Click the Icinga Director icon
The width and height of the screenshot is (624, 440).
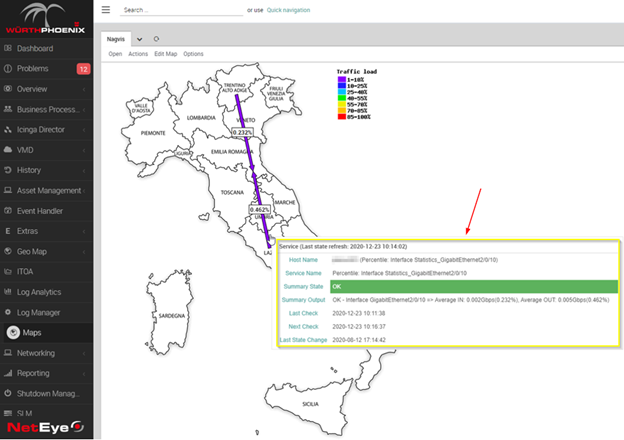[8, 129]
